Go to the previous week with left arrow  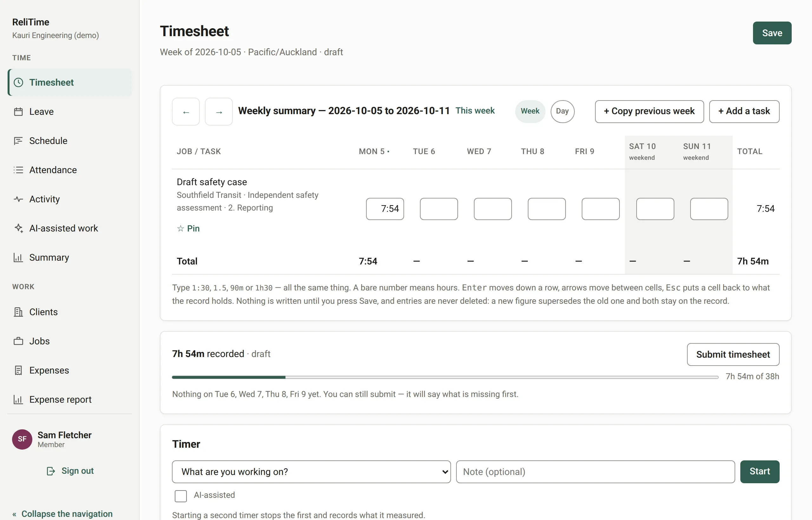[186, 112]
